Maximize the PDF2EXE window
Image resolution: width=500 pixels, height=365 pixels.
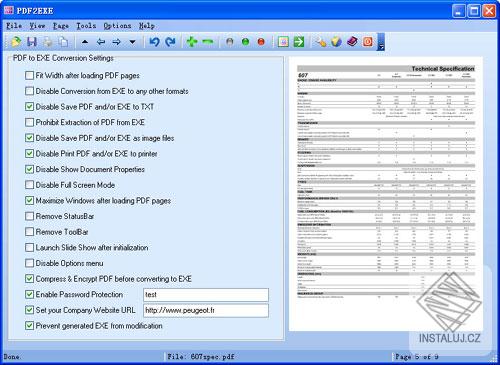tap(474, 11)
